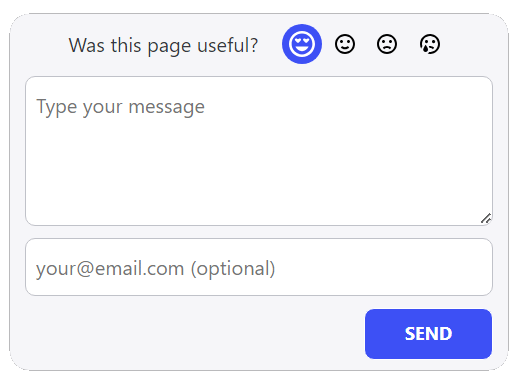Toggle the sad face feedback option
Viewport: 520px width, 385px height.
pyautogui.click(x=387, y=44)
